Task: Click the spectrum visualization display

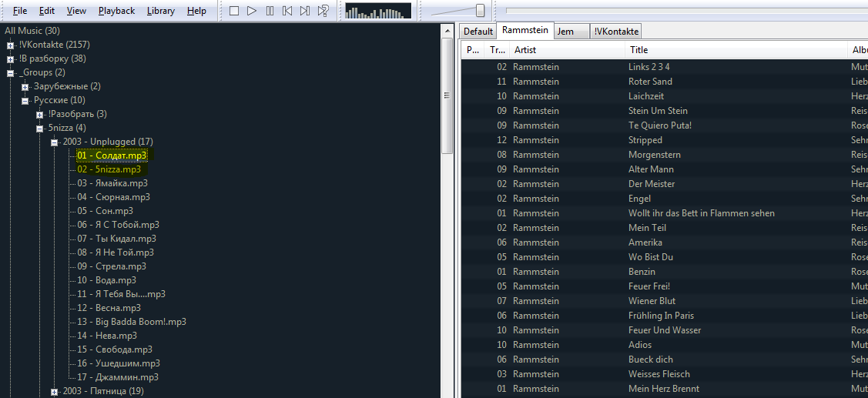Action: 378,11
